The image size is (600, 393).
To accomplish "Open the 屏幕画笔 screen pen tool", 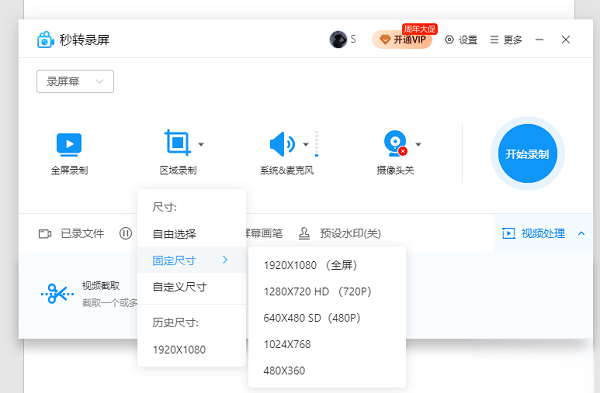I will [264, 233].
